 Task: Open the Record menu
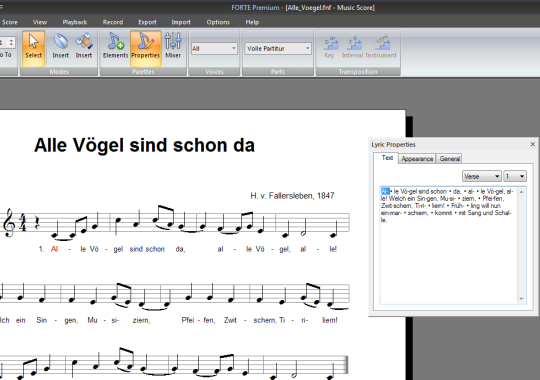(113, 22)
